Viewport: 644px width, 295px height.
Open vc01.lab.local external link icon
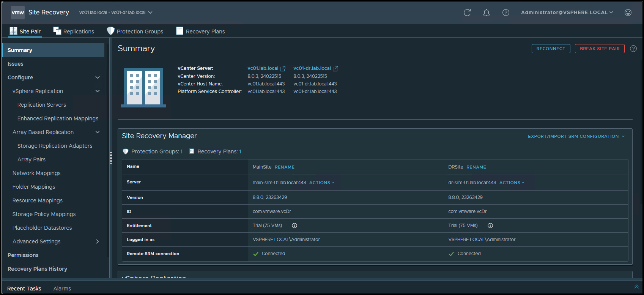coord(283,69)
